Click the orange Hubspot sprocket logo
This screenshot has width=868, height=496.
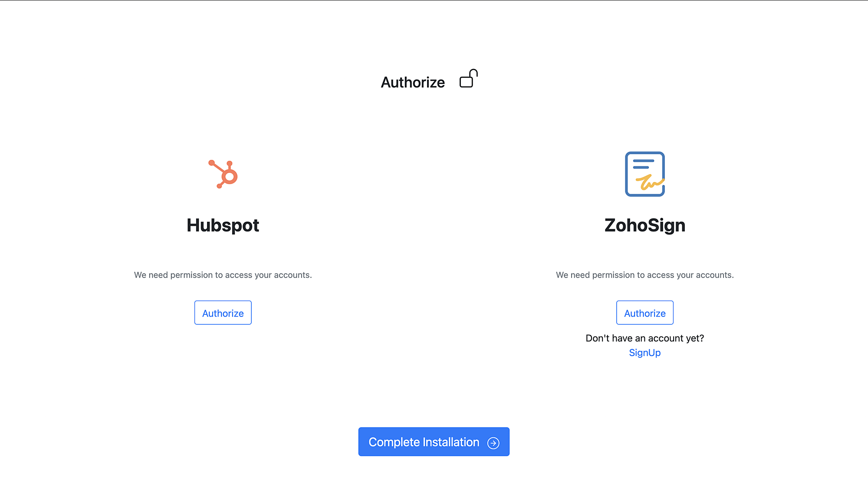pos(223,174)
